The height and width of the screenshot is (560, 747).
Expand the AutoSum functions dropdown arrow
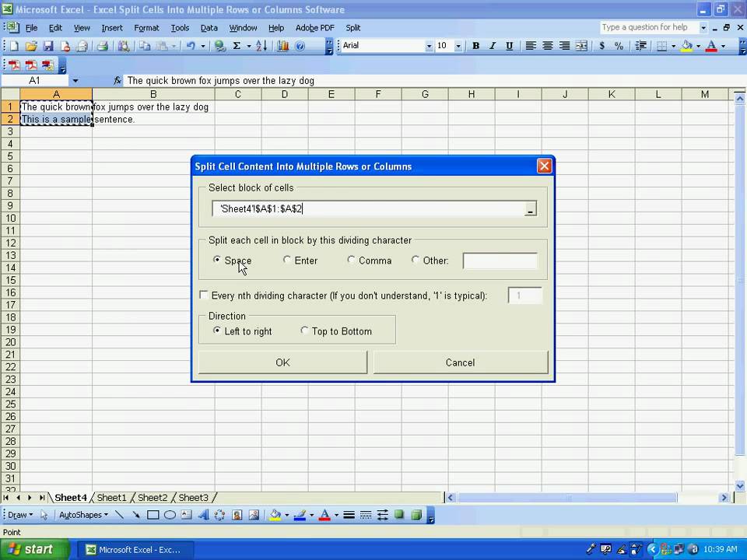(x=248, y=46)
